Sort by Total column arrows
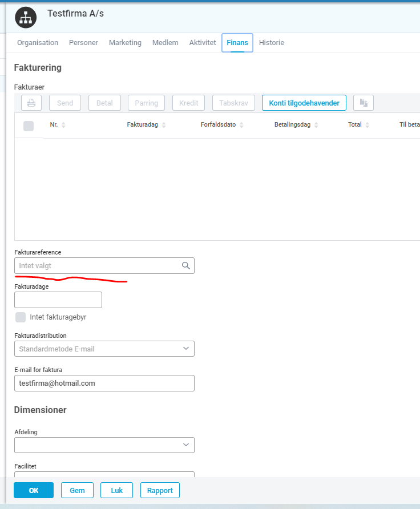 [x=367, y=125]
